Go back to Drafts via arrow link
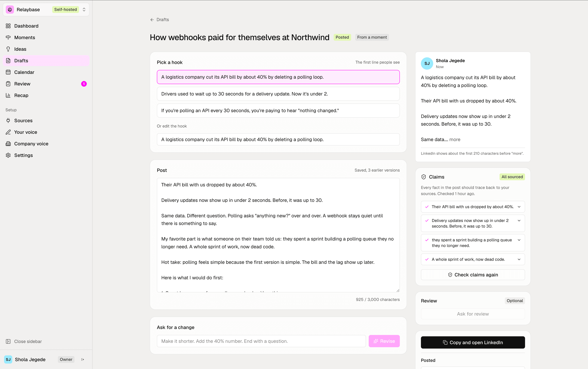The image size is (588, 369). pyautogui.click(x=159, y=20)
